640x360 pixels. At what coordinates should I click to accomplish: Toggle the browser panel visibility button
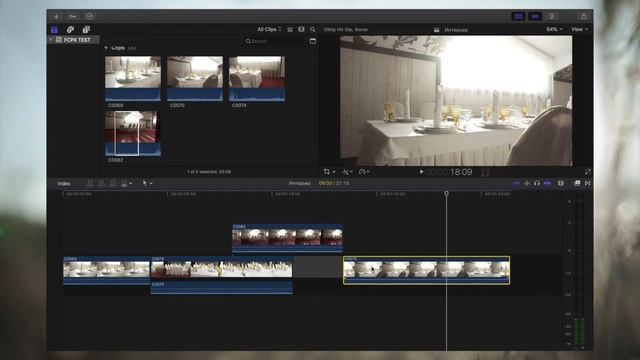click(518, 16)
